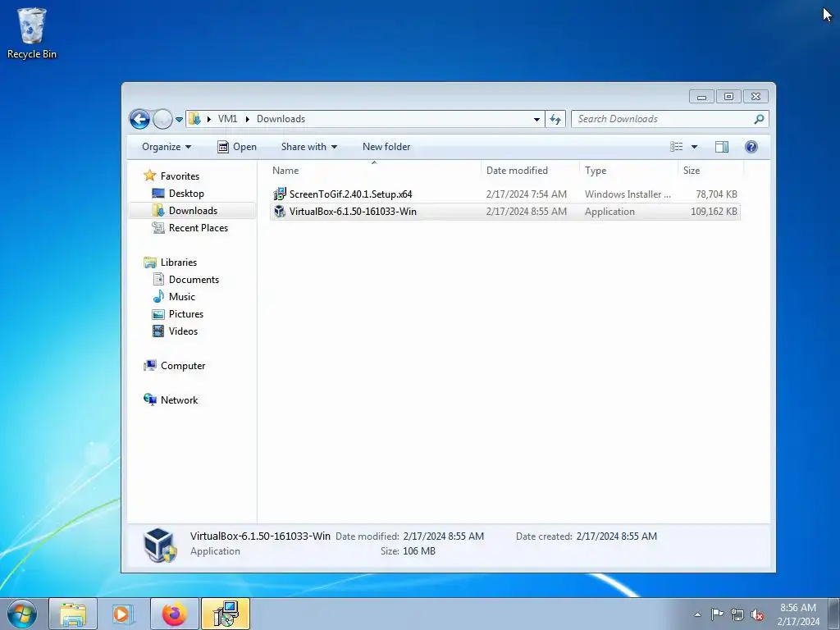Select Computer in the navigation pane

pyautogui.click(x=183, y=365)
